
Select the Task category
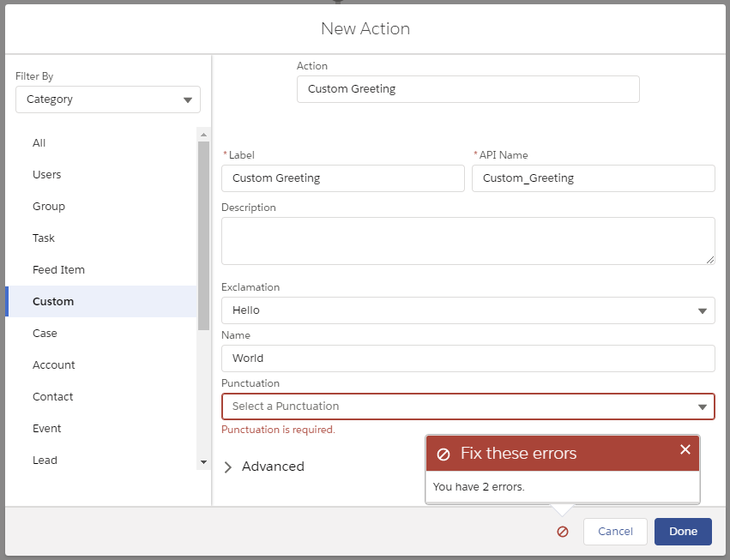coord(101,238)
